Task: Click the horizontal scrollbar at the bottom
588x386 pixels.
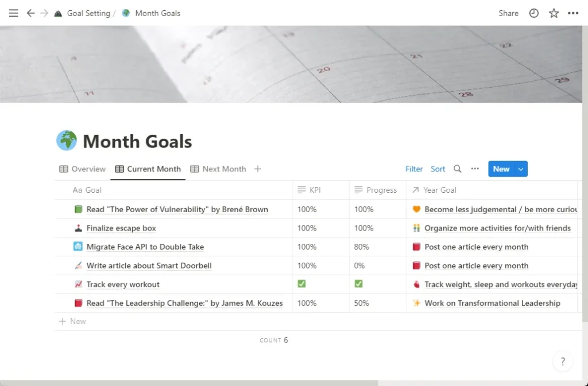Action: click(x=189, y=383)
